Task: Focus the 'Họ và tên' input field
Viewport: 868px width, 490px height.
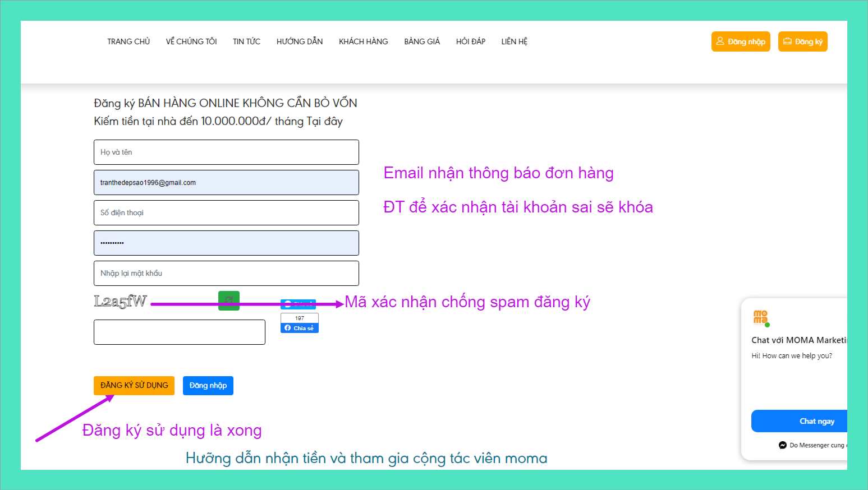Action: click(226, 152)
